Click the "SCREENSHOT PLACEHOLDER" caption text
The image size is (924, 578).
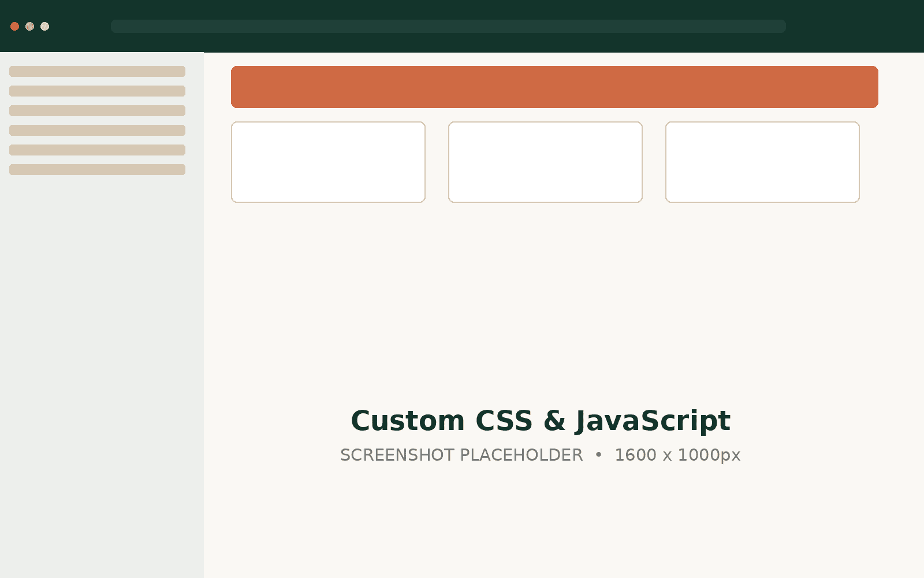pos(461,455)
